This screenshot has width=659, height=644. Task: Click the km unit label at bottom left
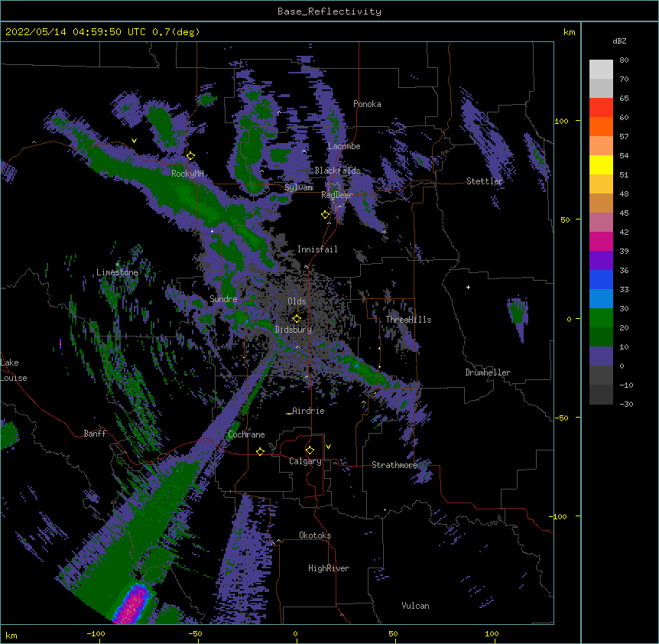point(11,636)
